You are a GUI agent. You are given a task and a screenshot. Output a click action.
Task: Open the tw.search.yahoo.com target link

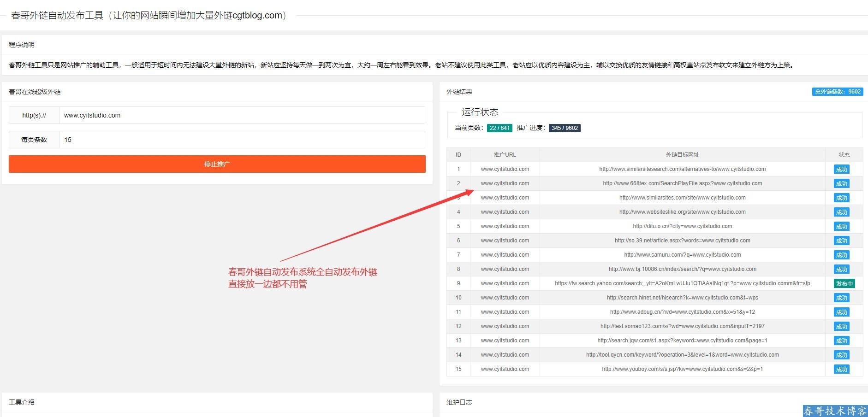[x=682, y=283]
